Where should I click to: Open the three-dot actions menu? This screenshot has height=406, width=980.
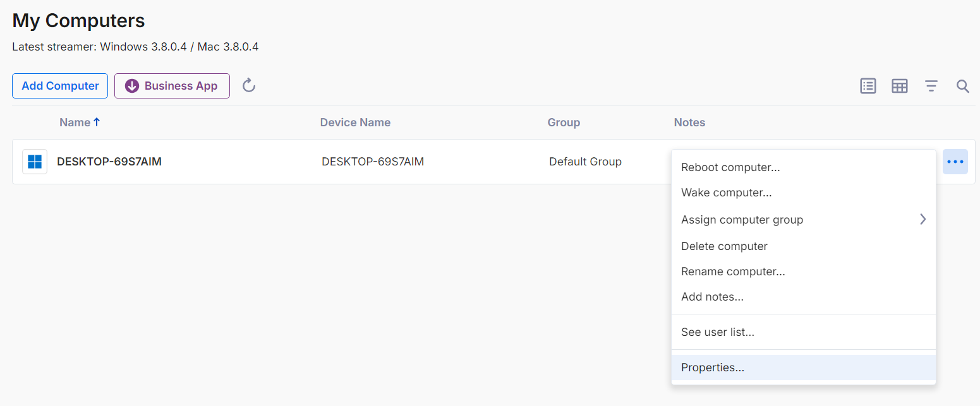955,162
